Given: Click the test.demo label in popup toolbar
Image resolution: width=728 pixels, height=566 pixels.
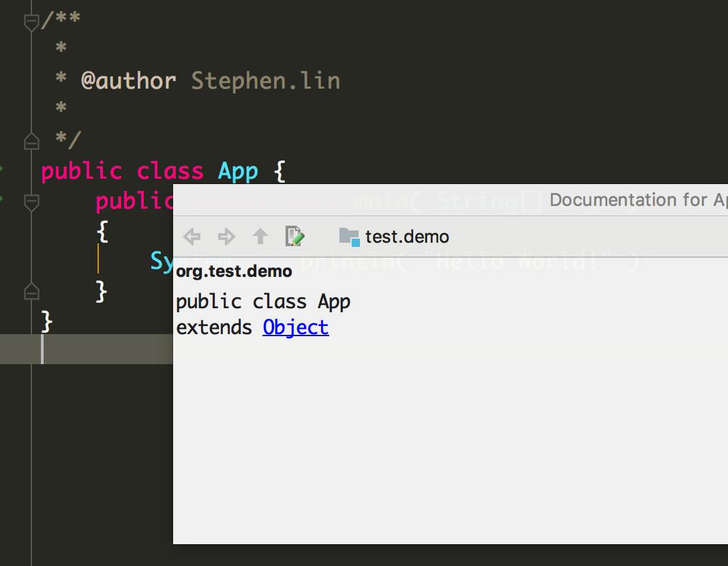Looking at the screenshot, I should 407,237.
